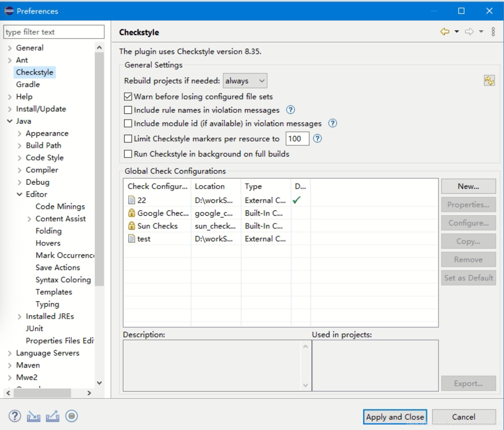The width and height of the screenshot is (504, 430).
Task: Click the import preferences icon
Action: point(34,416)
